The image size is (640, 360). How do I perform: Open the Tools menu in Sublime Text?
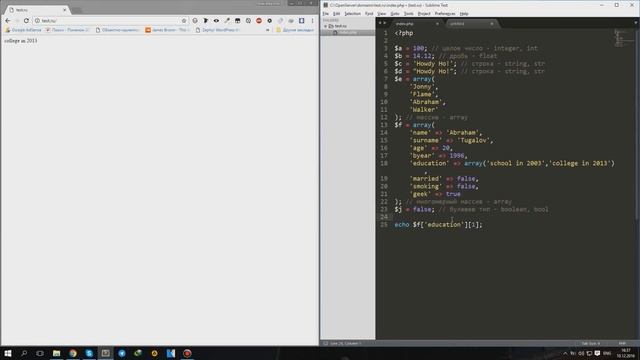tap(409, 13)
